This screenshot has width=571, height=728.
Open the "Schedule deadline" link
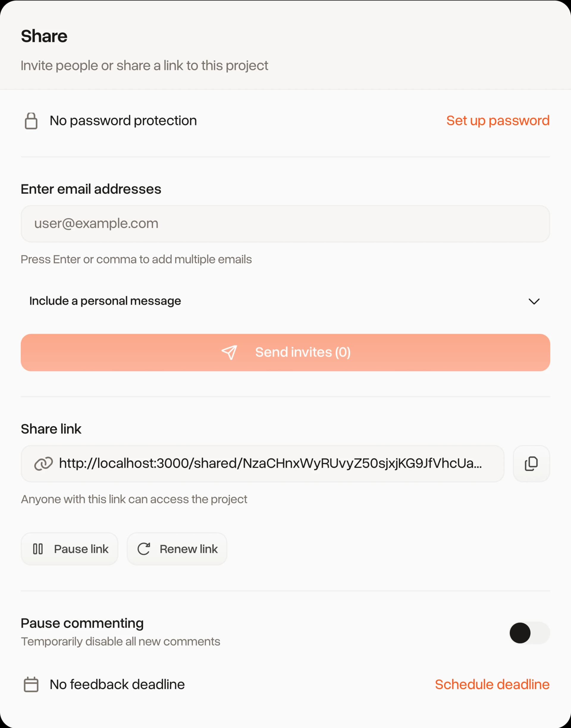[x=492, y=684]
